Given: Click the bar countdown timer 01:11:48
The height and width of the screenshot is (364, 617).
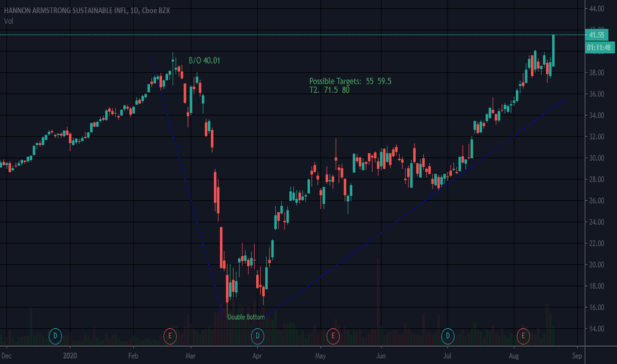Looking at the screenshot, I should 599,48.
